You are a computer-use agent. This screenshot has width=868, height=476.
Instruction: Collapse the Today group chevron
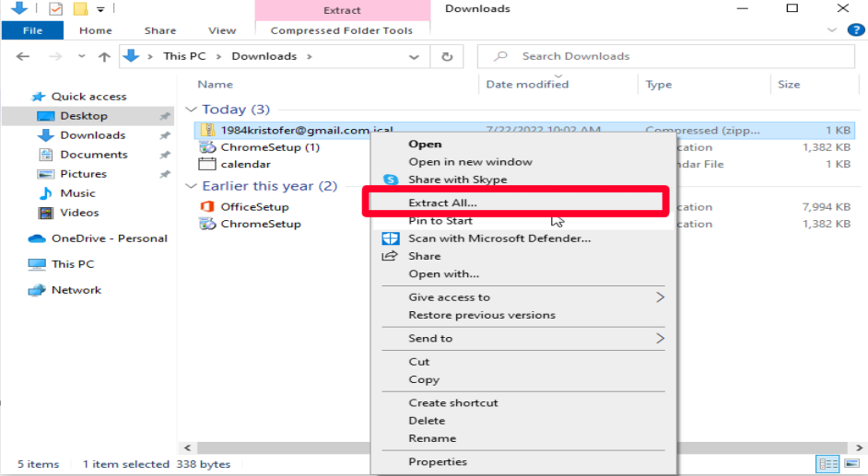(192, 110)
